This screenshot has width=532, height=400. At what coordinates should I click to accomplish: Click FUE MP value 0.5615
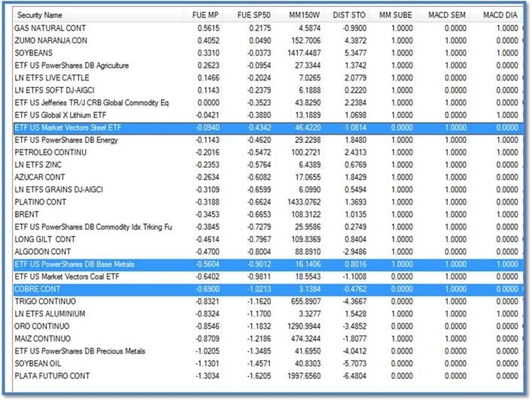[x=208, y=28]
